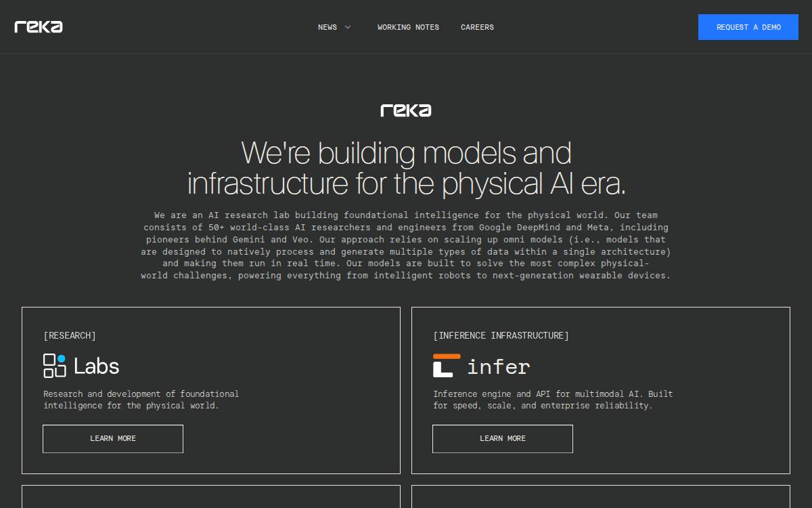Expand the chevron next to News
This screenshot has height=508, width=812.
(348, 27)
